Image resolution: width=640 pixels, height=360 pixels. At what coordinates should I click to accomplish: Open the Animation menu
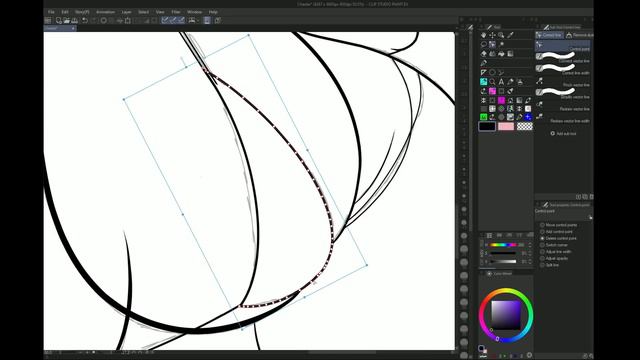[105, 12]
